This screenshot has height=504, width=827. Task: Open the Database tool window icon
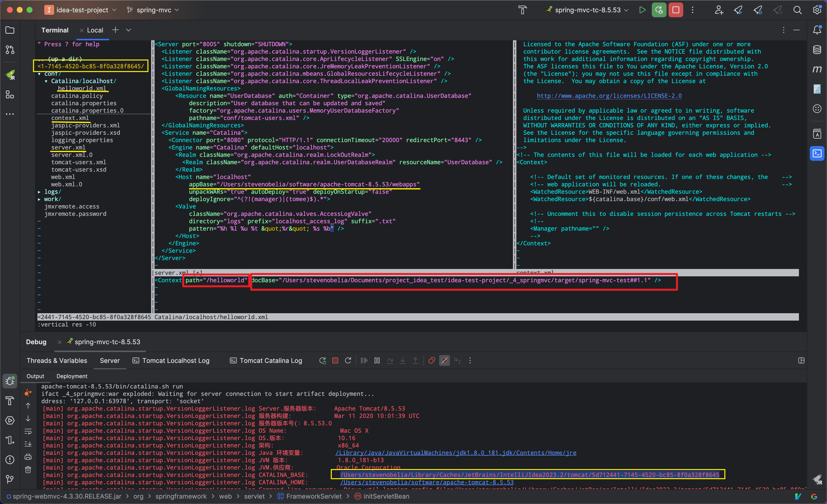817,50
